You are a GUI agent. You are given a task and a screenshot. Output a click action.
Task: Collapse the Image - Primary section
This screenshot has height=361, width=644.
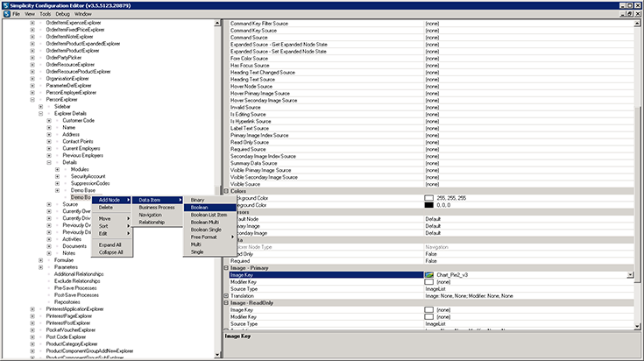point(226,266)
